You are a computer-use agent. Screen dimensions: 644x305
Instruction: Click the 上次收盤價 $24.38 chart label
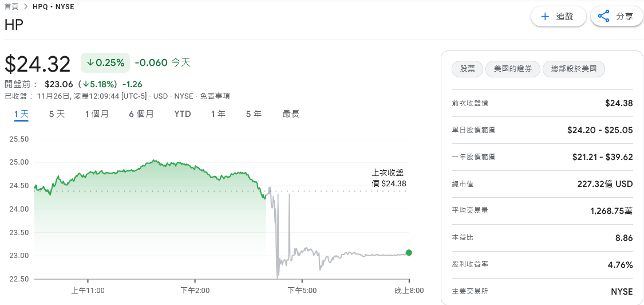[389, 178]
